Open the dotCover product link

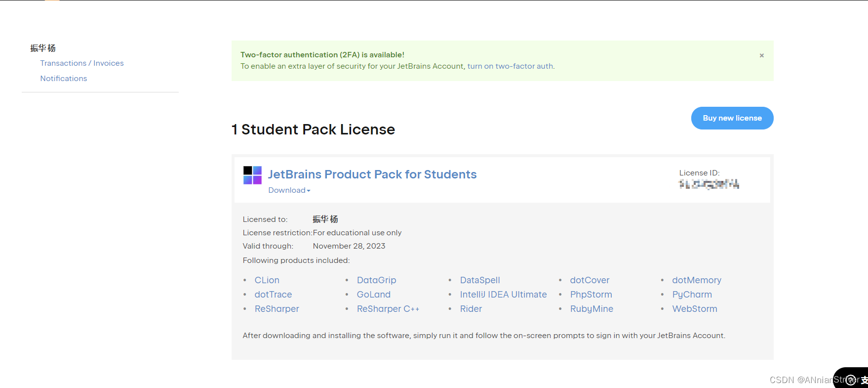[590, 280]
